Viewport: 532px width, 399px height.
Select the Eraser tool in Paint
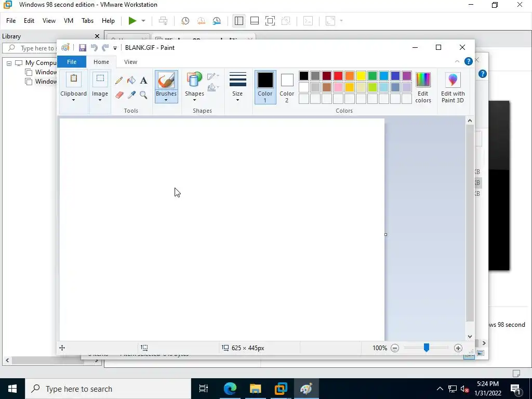point(119,95)
